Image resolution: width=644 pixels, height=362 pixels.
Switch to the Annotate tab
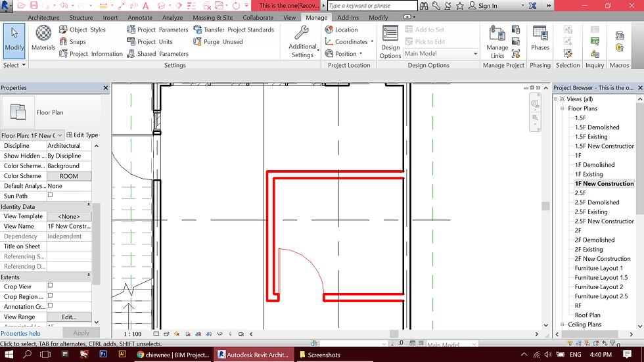[140, 18]
